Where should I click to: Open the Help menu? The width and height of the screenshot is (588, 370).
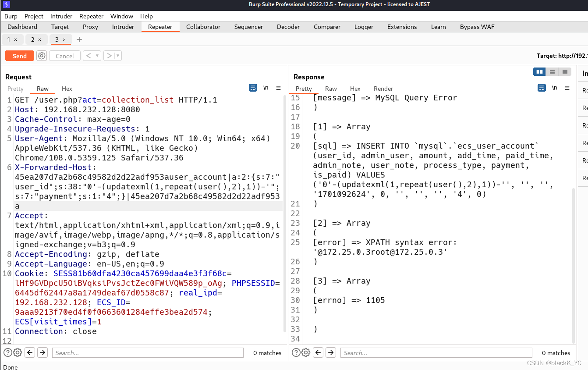click(x=146, y=16)
